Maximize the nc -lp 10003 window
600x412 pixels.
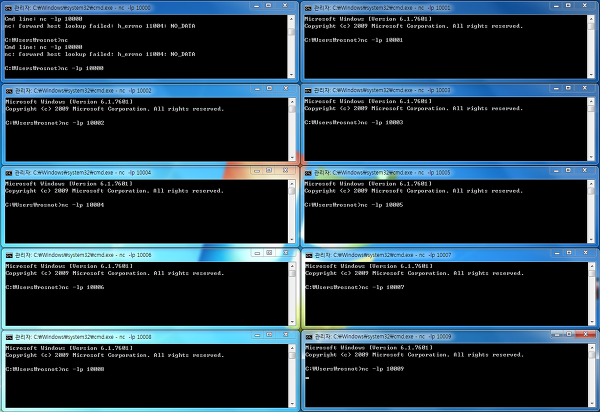tap(568, 88)
